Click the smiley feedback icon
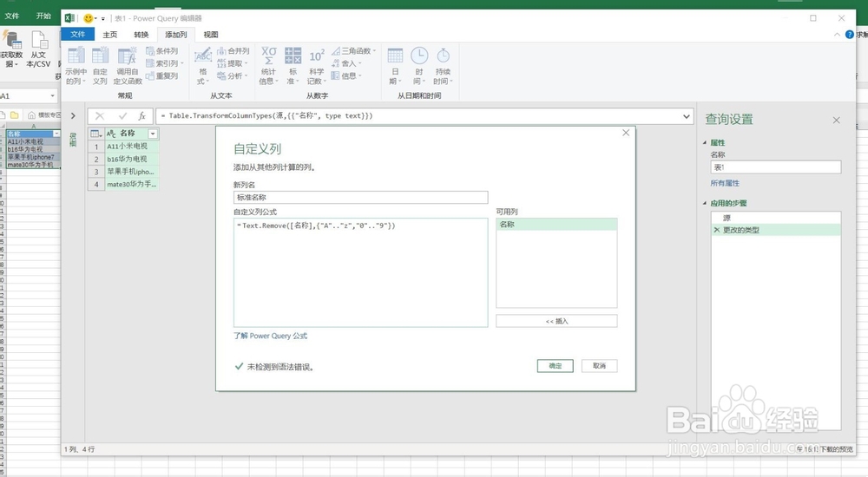 click(x=88, y=18)
